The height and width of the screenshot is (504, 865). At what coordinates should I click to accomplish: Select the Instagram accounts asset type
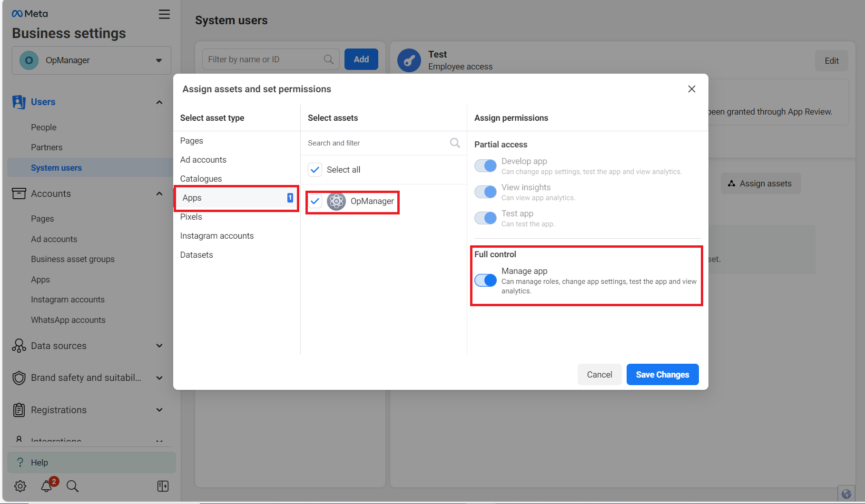tap(217, 236)
